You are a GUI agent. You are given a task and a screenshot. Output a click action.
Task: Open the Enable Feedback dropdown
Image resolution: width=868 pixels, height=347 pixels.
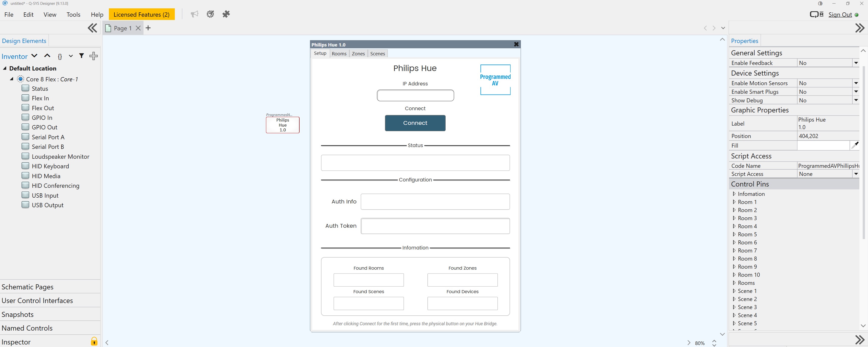coord(856,63)
